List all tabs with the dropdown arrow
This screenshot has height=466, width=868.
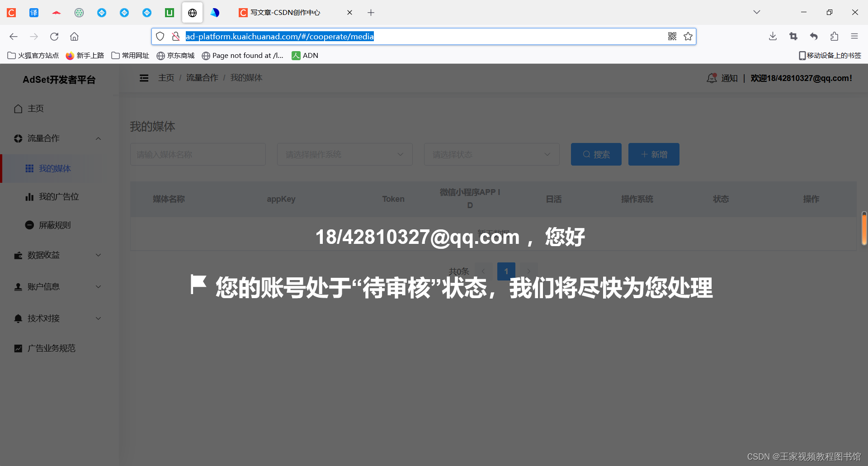click(x=757, y=12)
